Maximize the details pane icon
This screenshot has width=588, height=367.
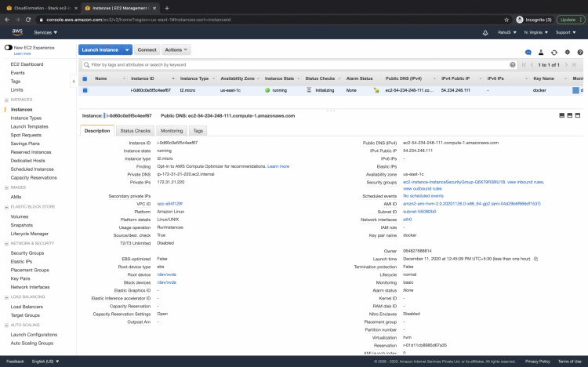point(578,115)
